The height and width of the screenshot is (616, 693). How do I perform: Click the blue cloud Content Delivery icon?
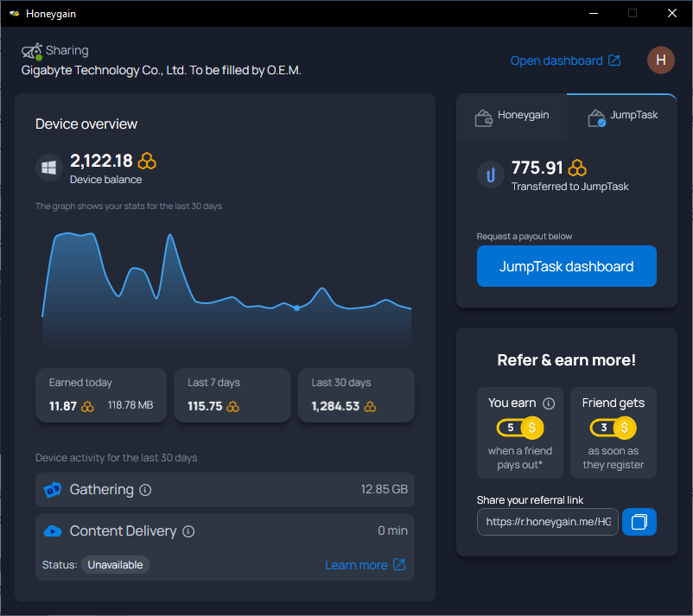(x=53, y=531)
